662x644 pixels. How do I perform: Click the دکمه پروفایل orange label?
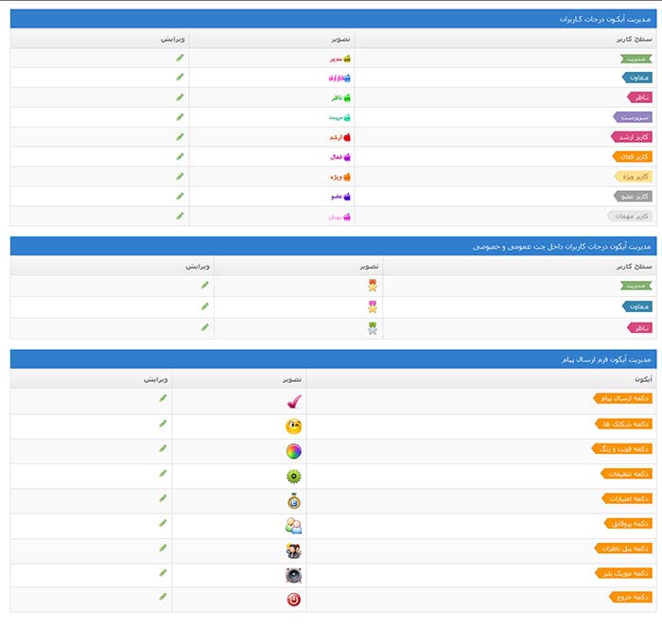[x=628, y=523]
